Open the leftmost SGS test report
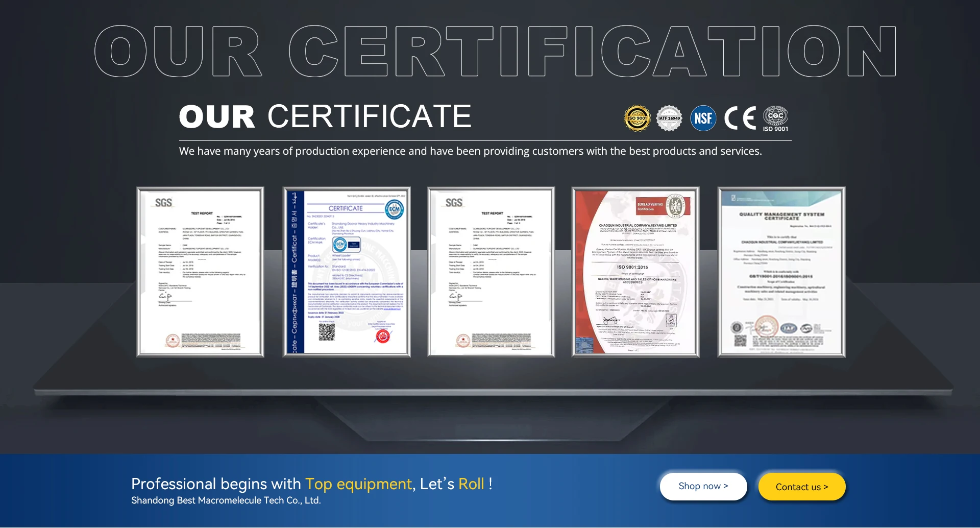980x528 pixels. tap(200, 272)
